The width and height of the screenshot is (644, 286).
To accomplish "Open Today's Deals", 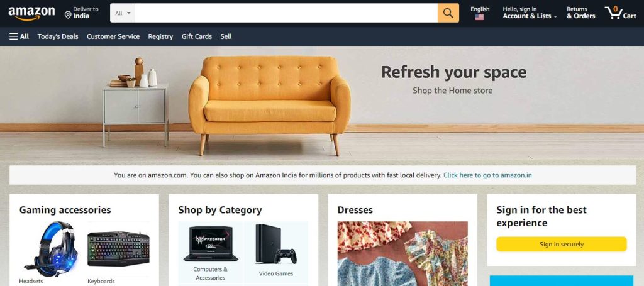I will tap(58, 36).
